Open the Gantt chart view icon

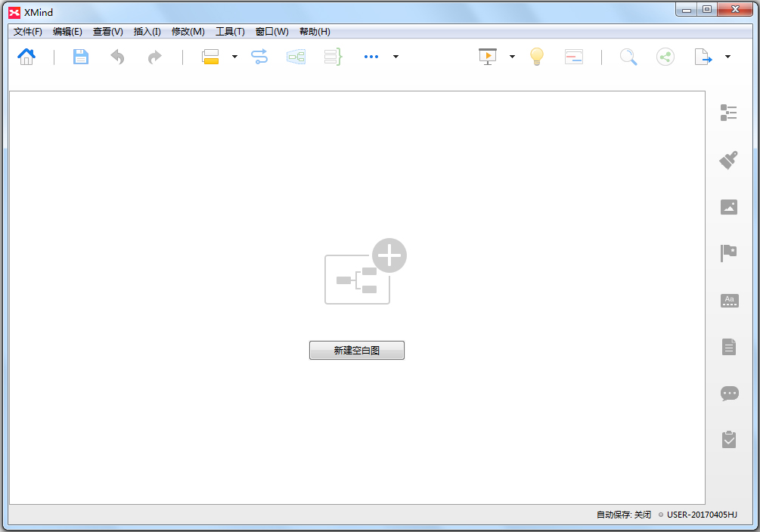coord(574,57)
